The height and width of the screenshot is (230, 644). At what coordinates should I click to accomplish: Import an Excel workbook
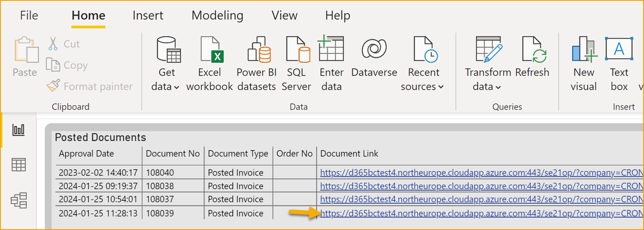(x=210, y=64)
